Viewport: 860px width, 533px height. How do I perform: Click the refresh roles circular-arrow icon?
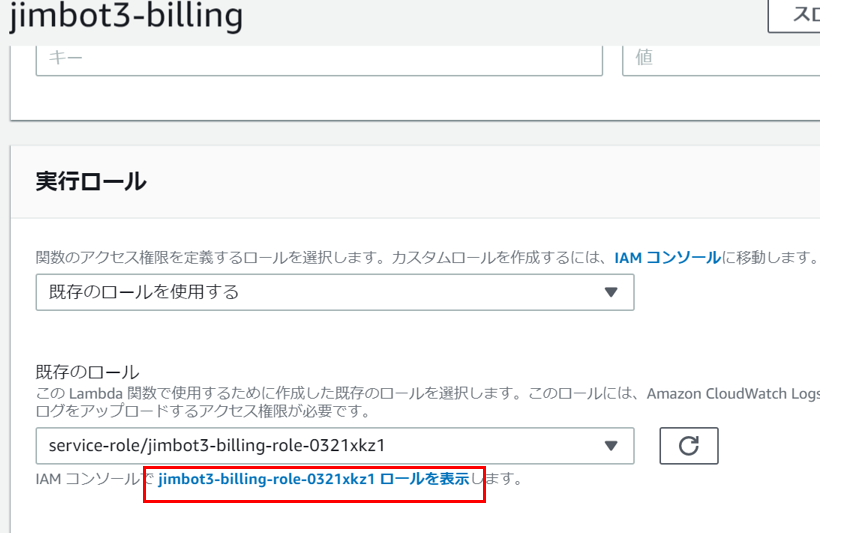point(689,446)
